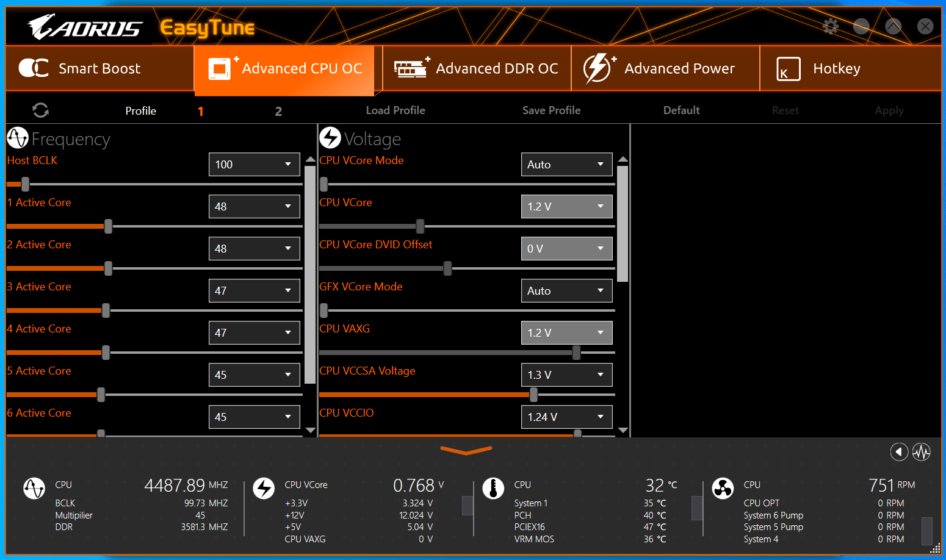This screenshot has width=946, height=560.
Task: Switch to the Advanced CPU OC tab
Action: 285,69
